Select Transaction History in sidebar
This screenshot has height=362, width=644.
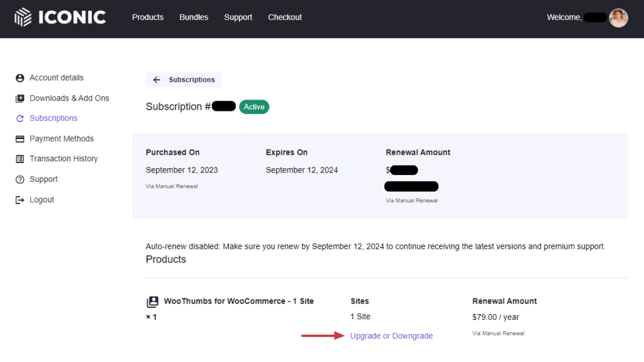64,159
